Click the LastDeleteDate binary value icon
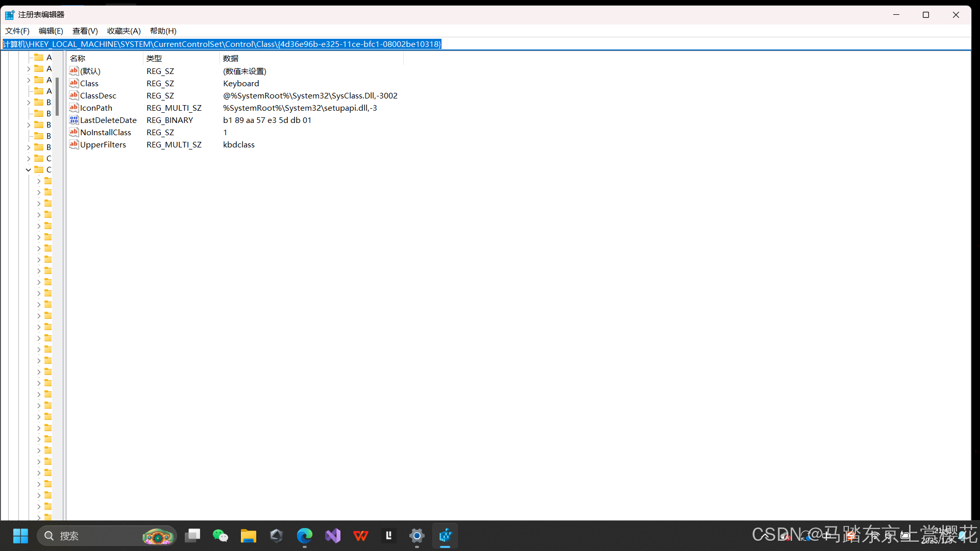 coord(74,120)
